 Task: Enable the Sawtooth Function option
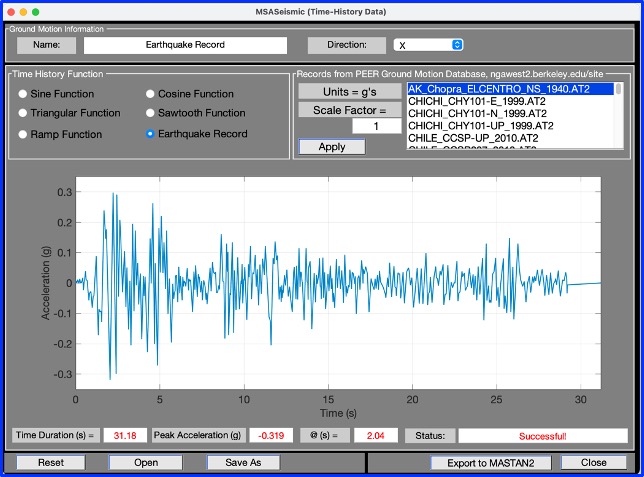click(x=151, y=113)
